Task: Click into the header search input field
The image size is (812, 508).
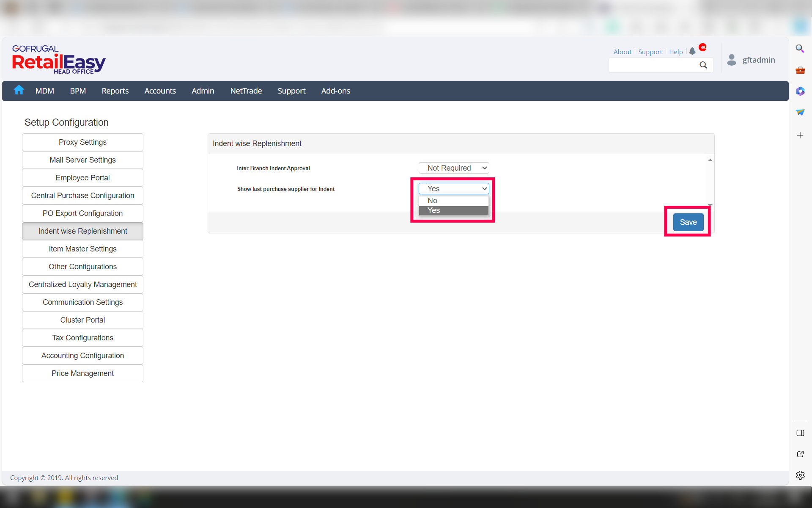Action: point(653,65)
